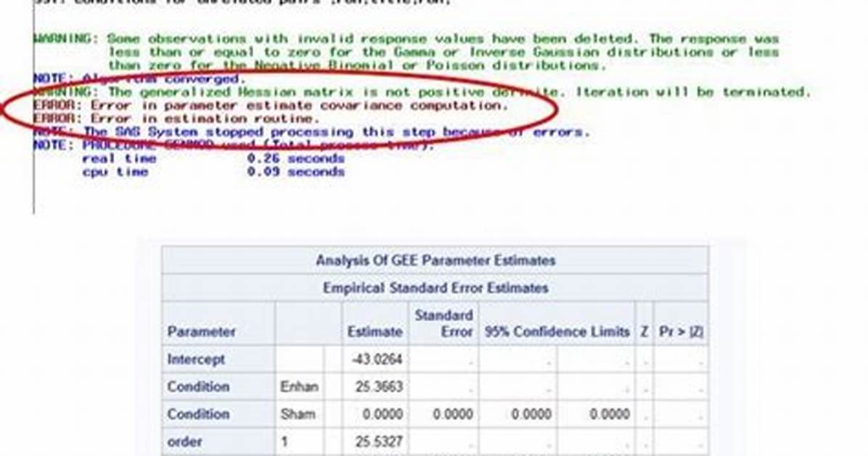Select the Intercept estimate -43.0264

(x=377, y=359)
